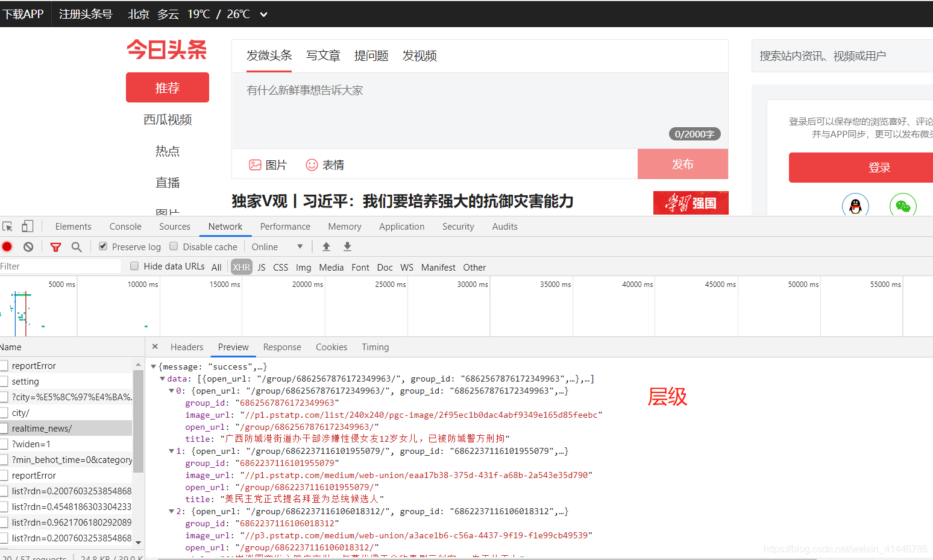Collapse the data array node
933x560 pixels.
(x=162, y=379)
